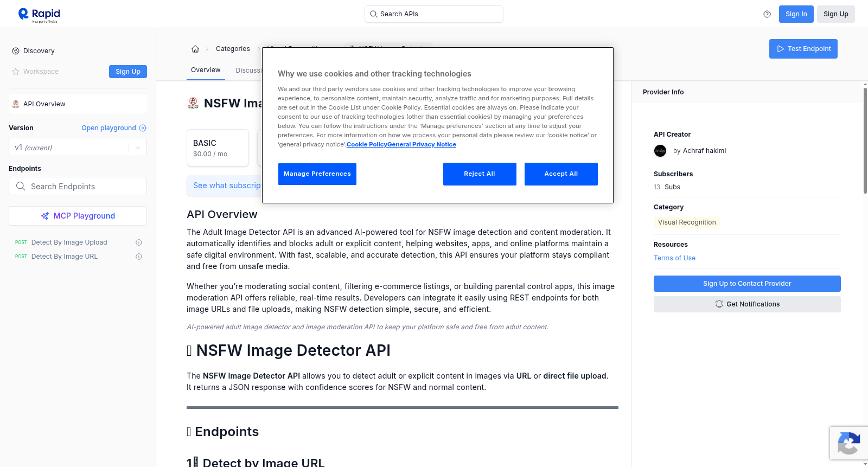Select Detect By Image Upload endpoint
Viewport: 868px width, 467px height.
coord(69,242)
